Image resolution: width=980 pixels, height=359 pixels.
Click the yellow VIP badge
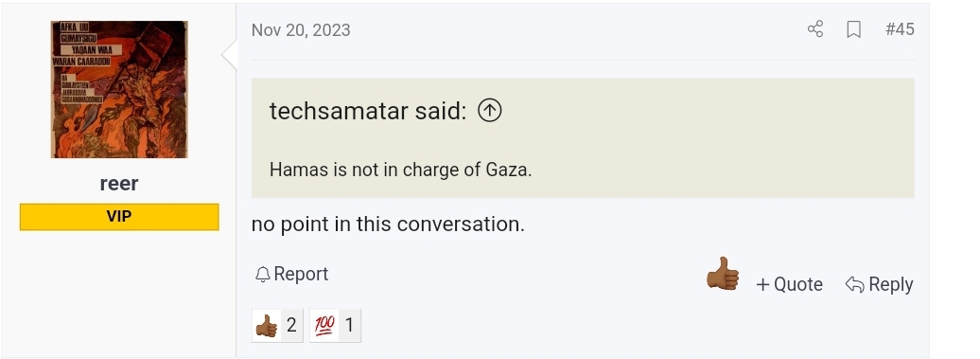[x=119, y=216]
